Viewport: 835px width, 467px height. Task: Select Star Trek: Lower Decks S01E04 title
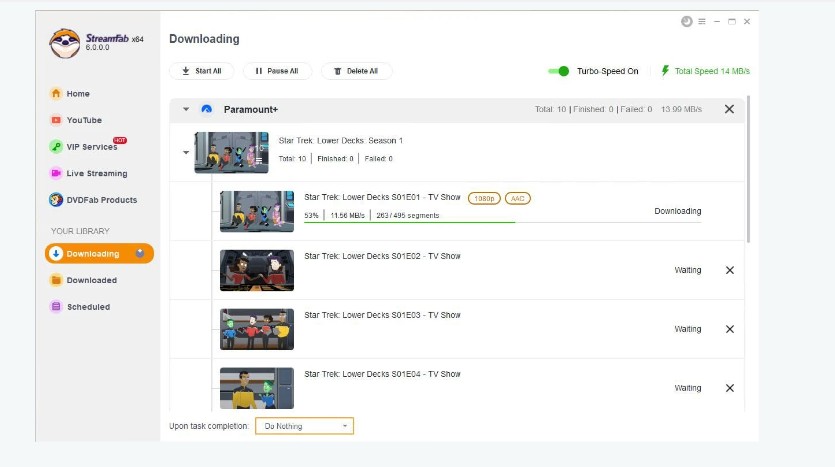point(382,374)
